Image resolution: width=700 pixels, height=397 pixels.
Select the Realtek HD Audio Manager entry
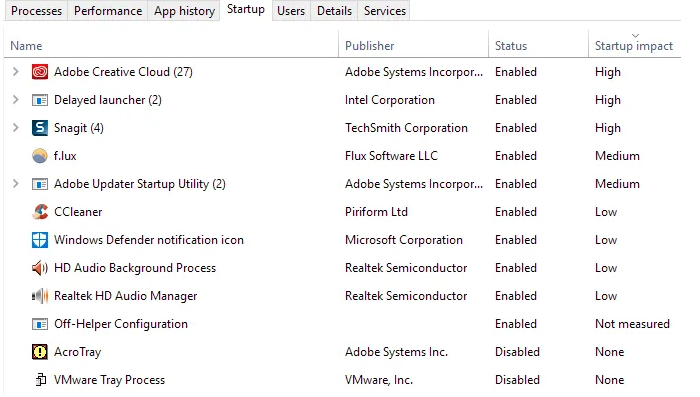(125, 296)
